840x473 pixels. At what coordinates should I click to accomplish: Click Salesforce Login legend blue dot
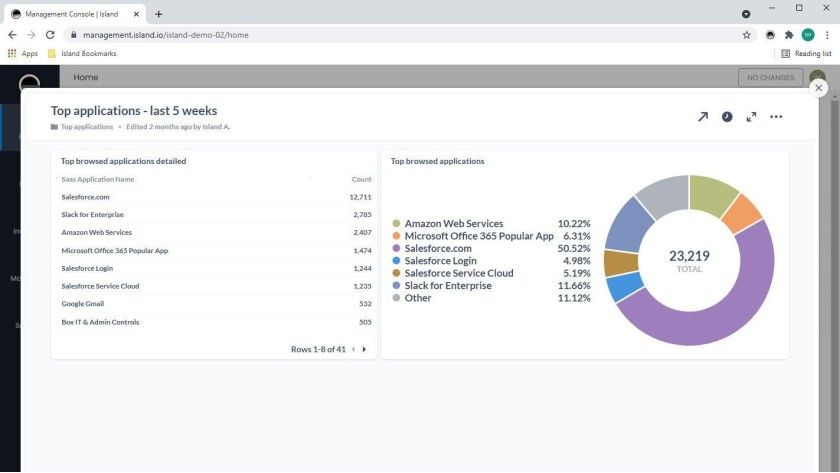click(x=396, y=260)
